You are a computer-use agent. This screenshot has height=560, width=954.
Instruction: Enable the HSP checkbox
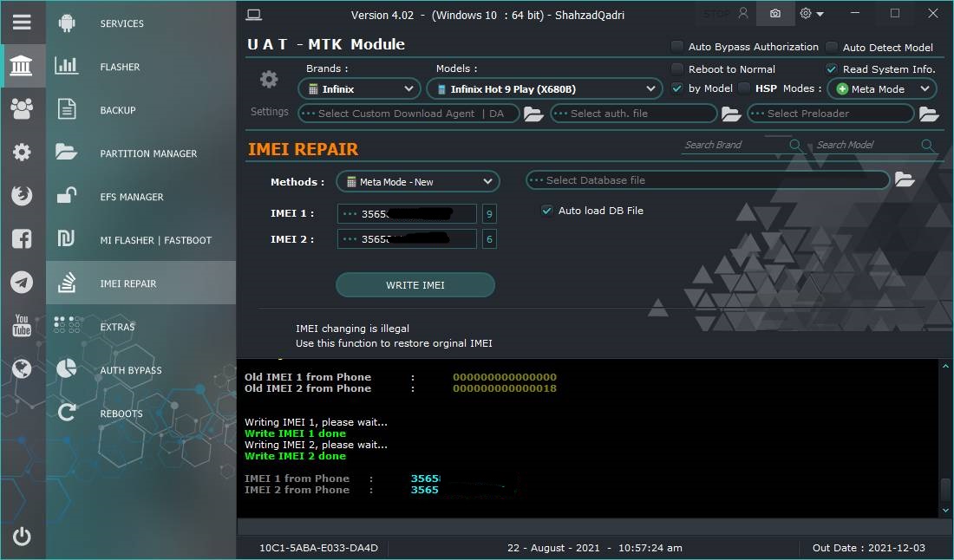click(743, 88)
